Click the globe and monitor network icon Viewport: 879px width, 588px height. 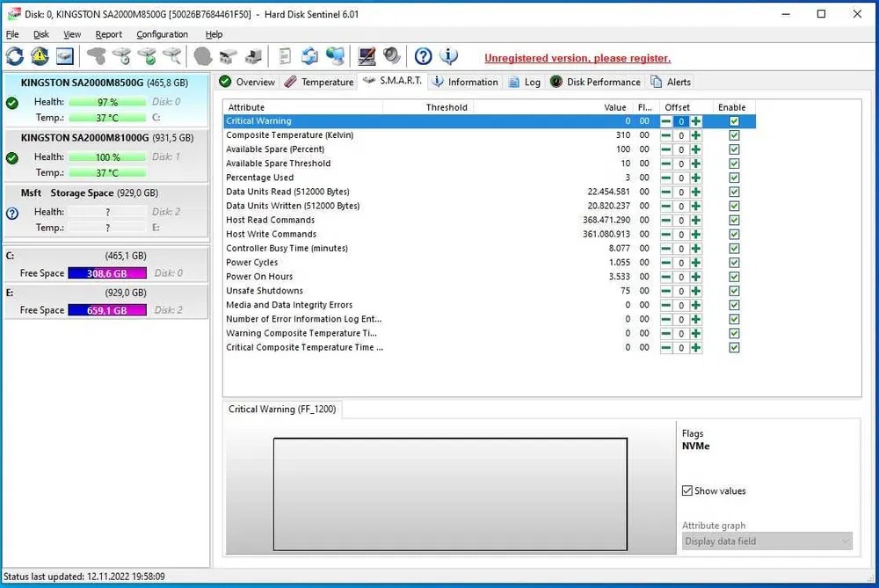[335, 56]
